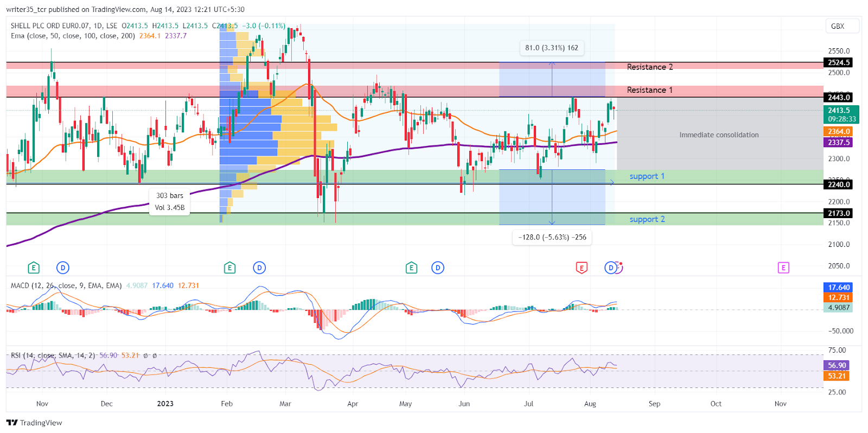Click the 2300.0 price axis tick
The image size is (868, 433).
[x=839, y=159]
